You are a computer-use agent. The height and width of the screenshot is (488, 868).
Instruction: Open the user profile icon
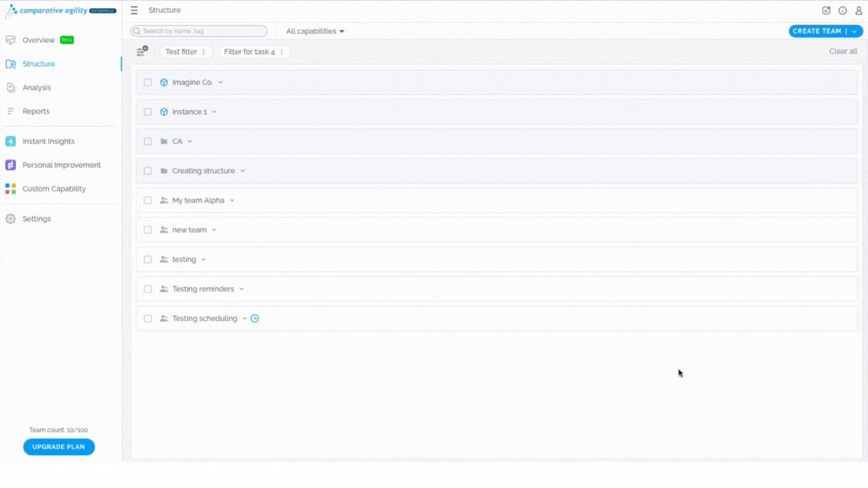[859, 10]
